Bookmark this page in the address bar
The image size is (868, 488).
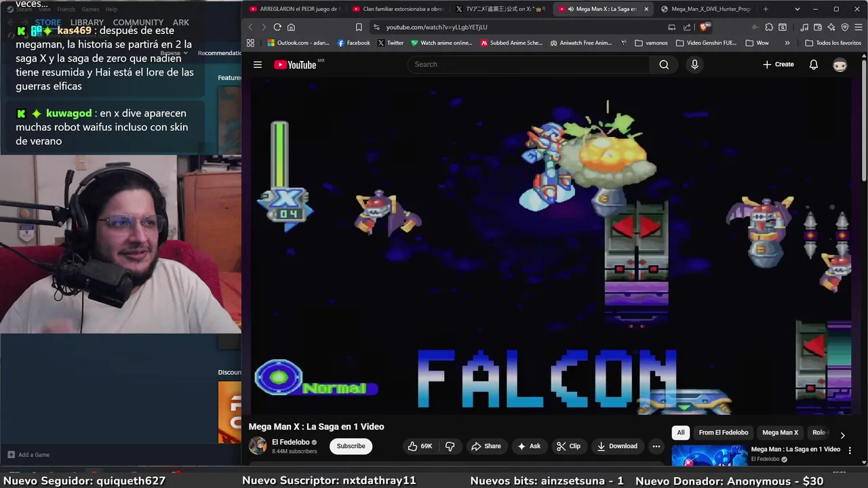pos(359,27)
